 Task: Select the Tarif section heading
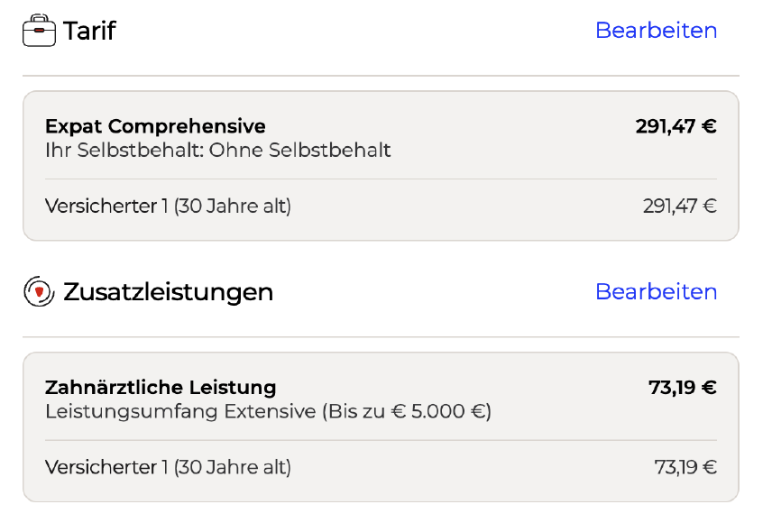pyautogui.click(x=89, y=31)
